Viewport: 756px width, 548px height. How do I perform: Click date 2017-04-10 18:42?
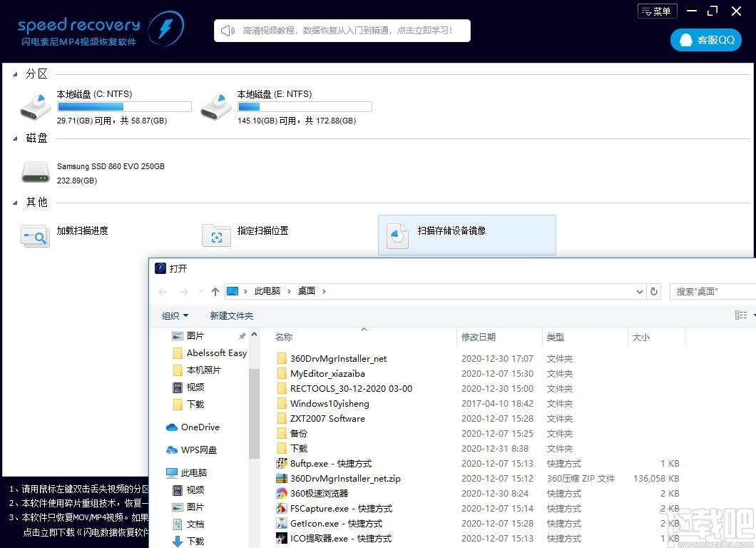(x=497, y=404)
